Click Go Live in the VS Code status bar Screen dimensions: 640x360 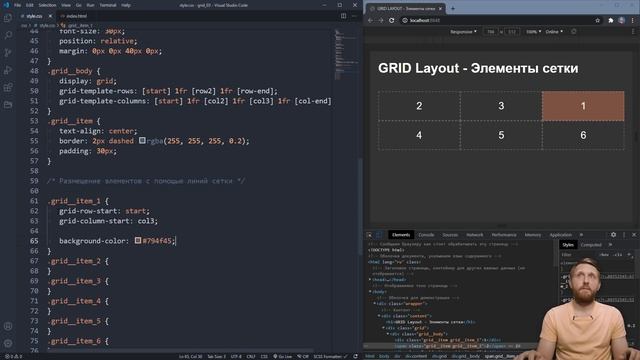click(x=282, y=356)
